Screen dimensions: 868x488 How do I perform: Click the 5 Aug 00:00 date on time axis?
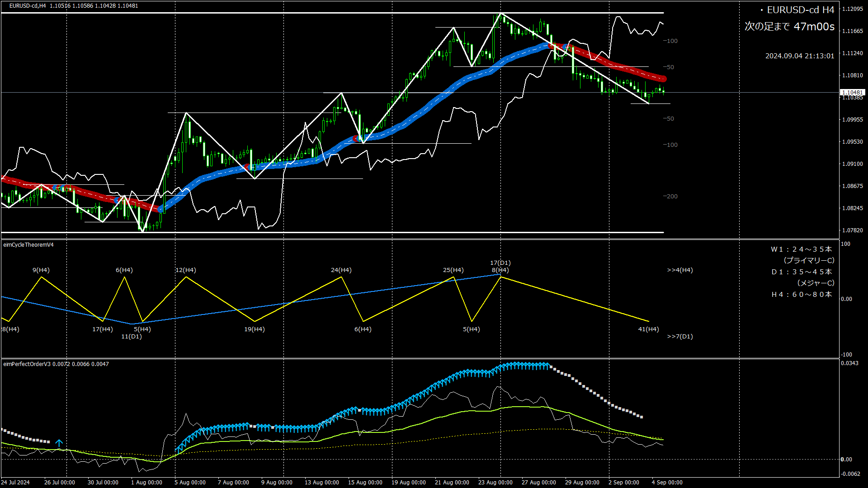pyautogui.click(x=190, y=483)
